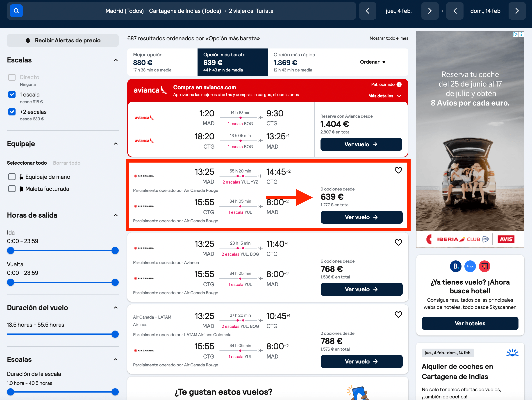Click the Duración del vuelo slider handle
Viewport: 532px width, 400px height.
pyautogui.click(x=115, y=334)
